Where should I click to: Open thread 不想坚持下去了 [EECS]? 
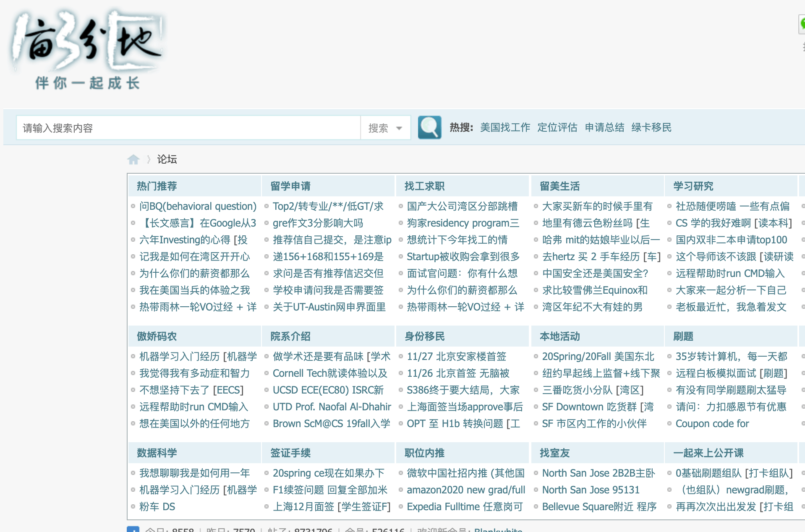[x=191, y=390]
